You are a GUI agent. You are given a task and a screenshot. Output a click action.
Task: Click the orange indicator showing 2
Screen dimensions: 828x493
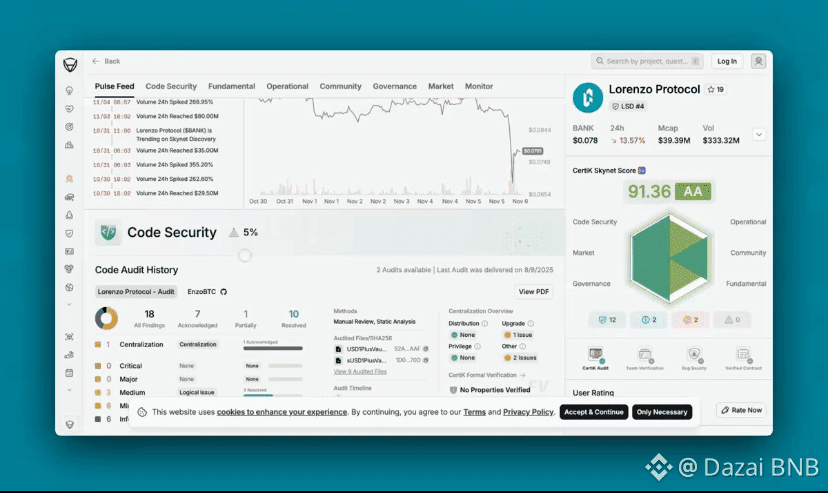pos(690,320)
